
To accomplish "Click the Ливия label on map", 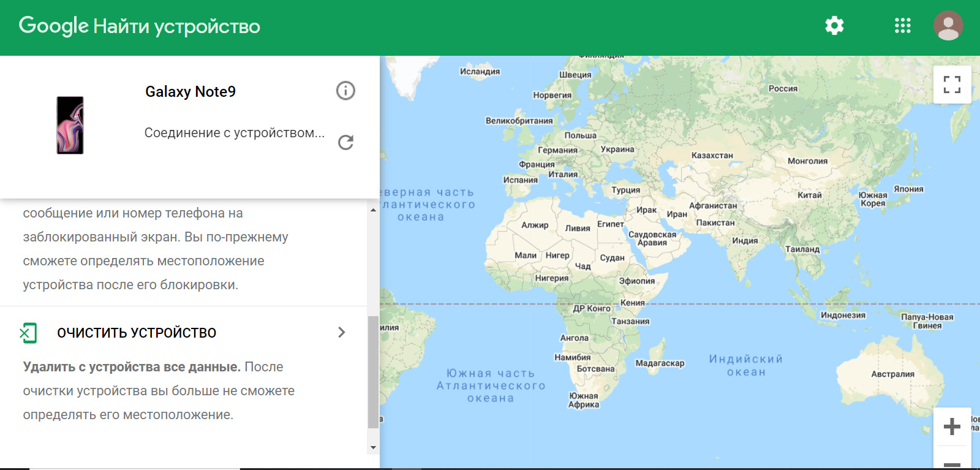I will tap(578, 229).
